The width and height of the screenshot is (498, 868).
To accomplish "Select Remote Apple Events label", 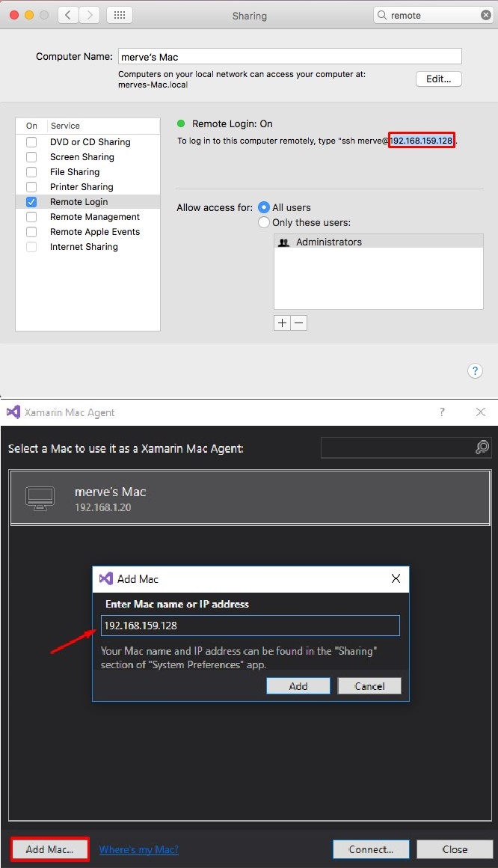I will (95, 232).
